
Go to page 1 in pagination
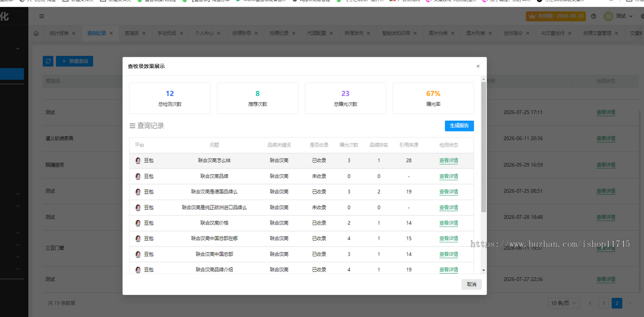point(604,303)
